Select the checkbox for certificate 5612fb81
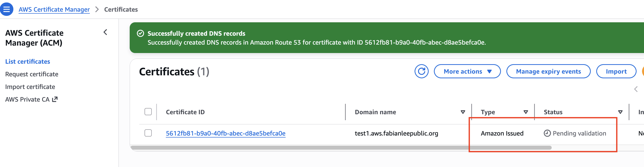644x167 pixels. (148, 133)
